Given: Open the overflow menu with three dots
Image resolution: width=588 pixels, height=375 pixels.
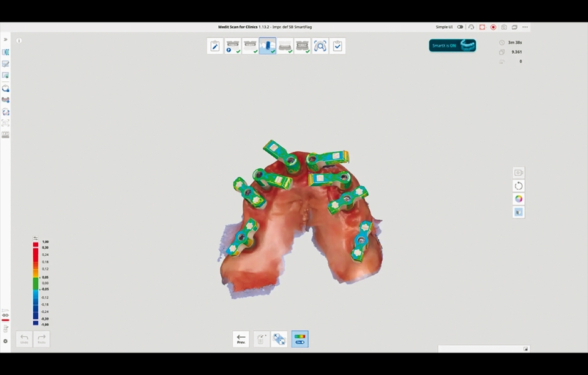Looking at the screenshot, I should 525,27.
